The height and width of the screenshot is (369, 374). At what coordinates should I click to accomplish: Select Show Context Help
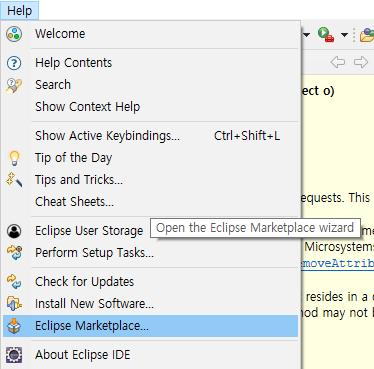pos(150,107)
